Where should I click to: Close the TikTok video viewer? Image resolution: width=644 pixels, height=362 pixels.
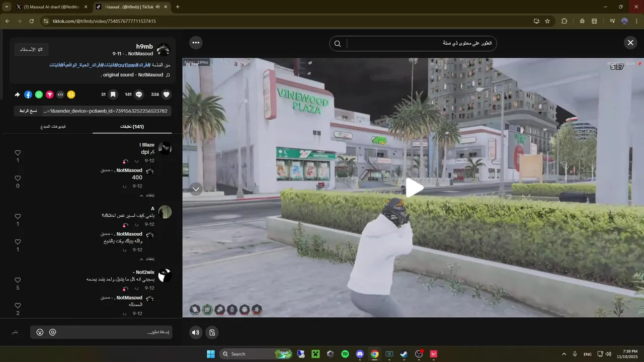(630, 43)
